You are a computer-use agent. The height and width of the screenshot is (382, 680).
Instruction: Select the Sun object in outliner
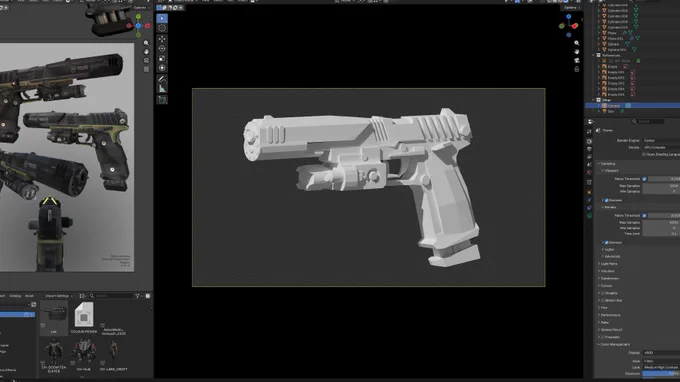point(611,111)
